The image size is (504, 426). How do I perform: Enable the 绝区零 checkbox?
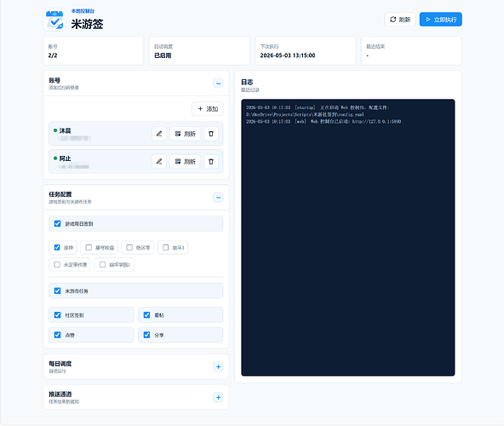129,247
